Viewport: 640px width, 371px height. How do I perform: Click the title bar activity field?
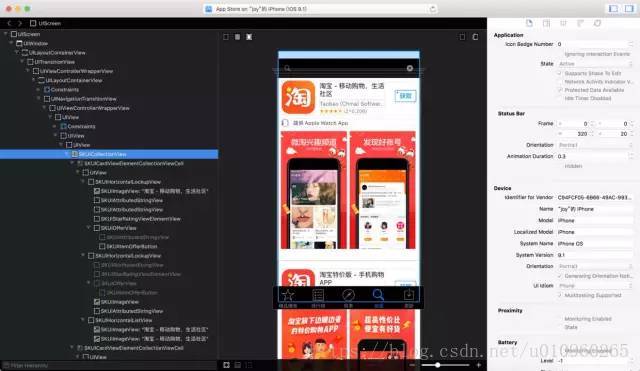(x=320, y=9)
